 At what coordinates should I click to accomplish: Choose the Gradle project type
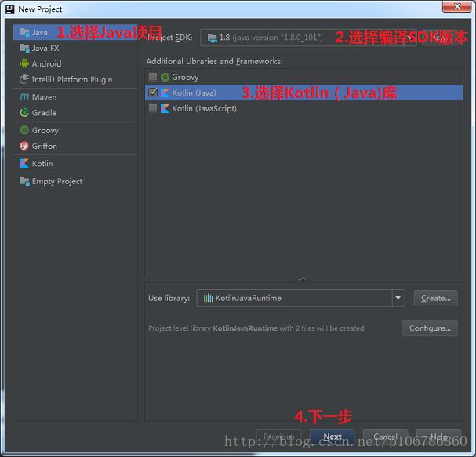tap(75, 113)
